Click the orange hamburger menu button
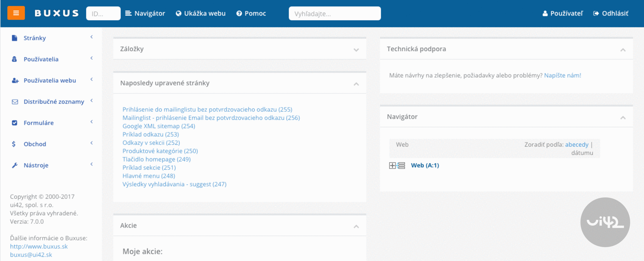 tap(16, 13)
